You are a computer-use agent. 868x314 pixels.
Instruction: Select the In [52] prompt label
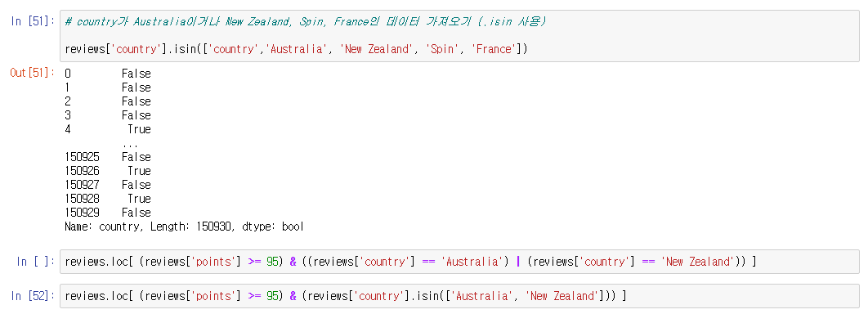click(x=33, y=296)
